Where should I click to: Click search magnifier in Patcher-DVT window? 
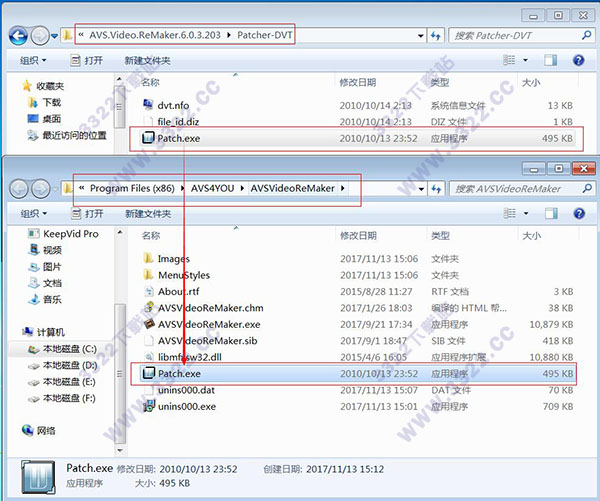[586, 35]
